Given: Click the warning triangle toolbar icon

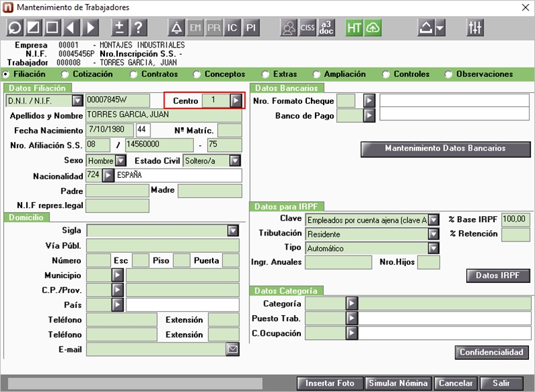Looking at the screenshot, I should click(177, 27).
